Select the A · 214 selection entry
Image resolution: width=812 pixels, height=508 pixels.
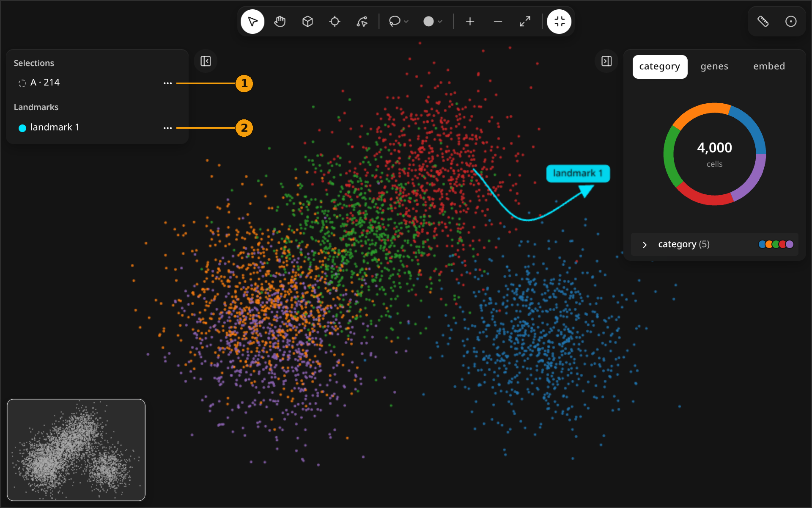pos(97,83)
